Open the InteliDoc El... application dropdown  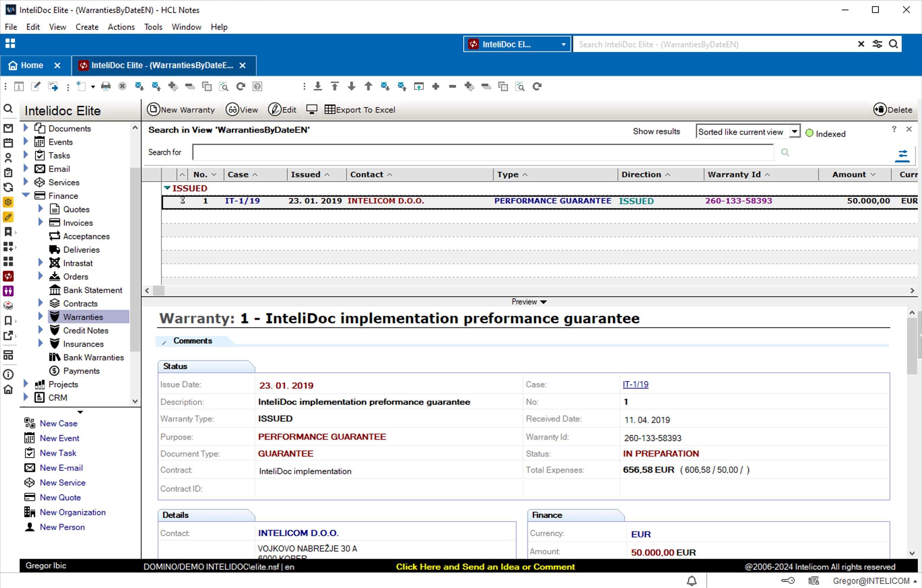point(517,44)
